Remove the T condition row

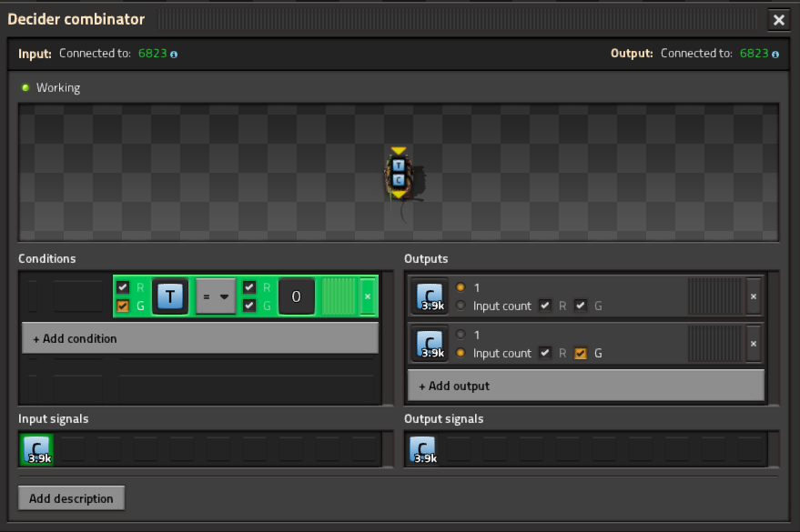point(368,296)
